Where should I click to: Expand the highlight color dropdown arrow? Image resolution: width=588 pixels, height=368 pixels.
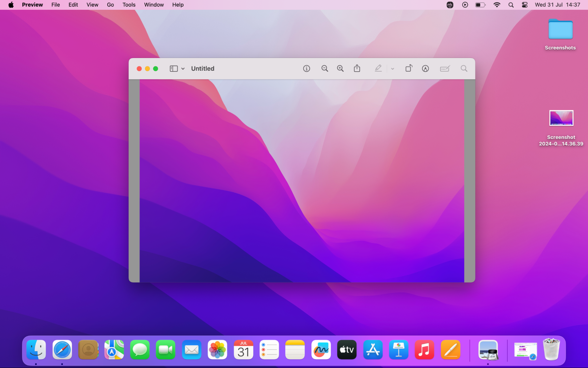click(x=392, y=69)
